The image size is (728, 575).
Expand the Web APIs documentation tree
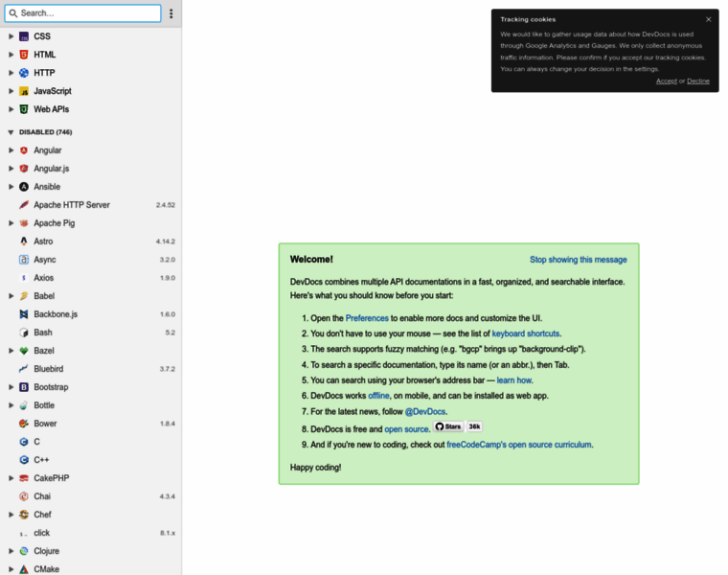pos(11,109)
